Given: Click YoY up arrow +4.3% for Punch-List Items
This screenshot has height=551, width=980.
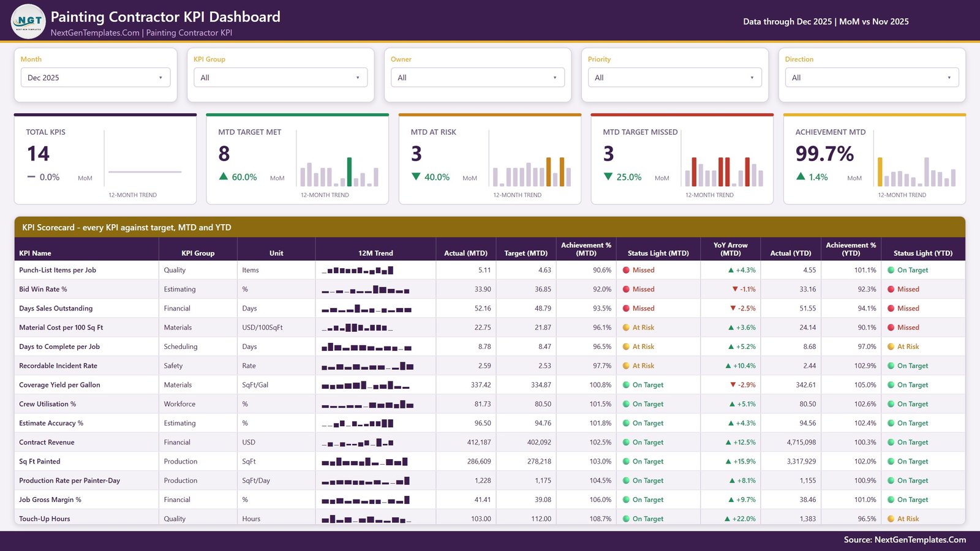Looking at the screenshot, I should pos(731,270).
